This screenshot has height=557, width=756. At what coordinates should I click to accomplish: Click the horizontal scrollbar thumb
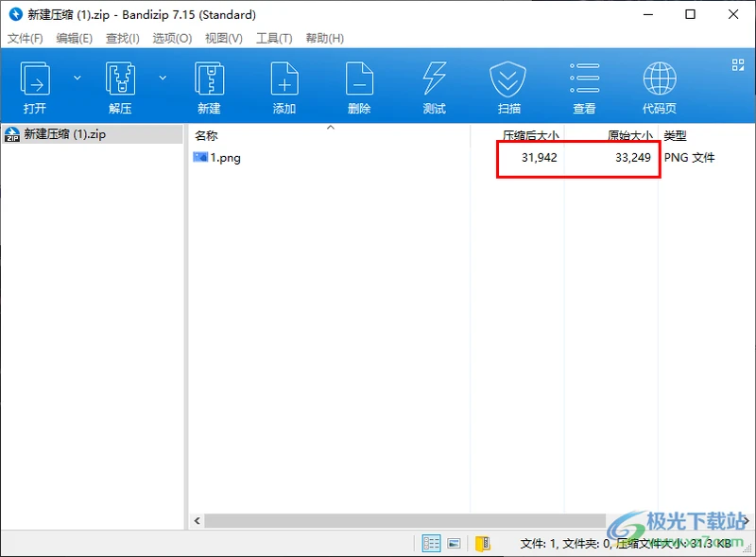[405, 521]
